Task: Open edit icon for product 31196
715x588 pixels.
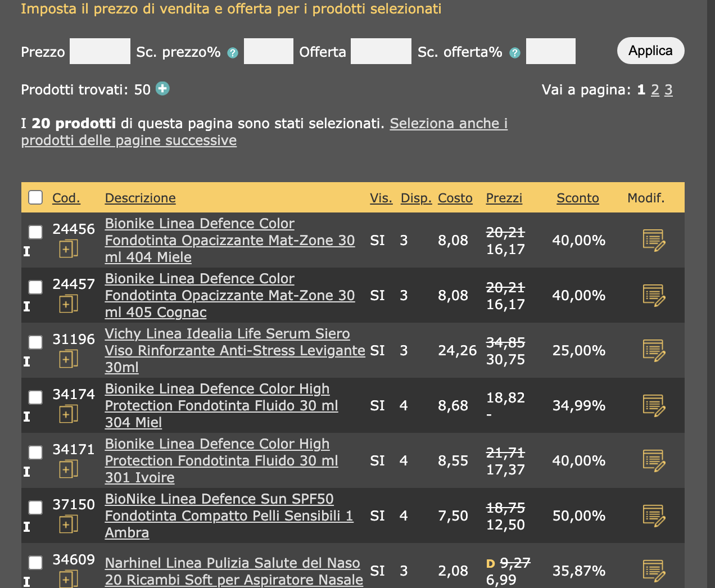Action: 654,351
